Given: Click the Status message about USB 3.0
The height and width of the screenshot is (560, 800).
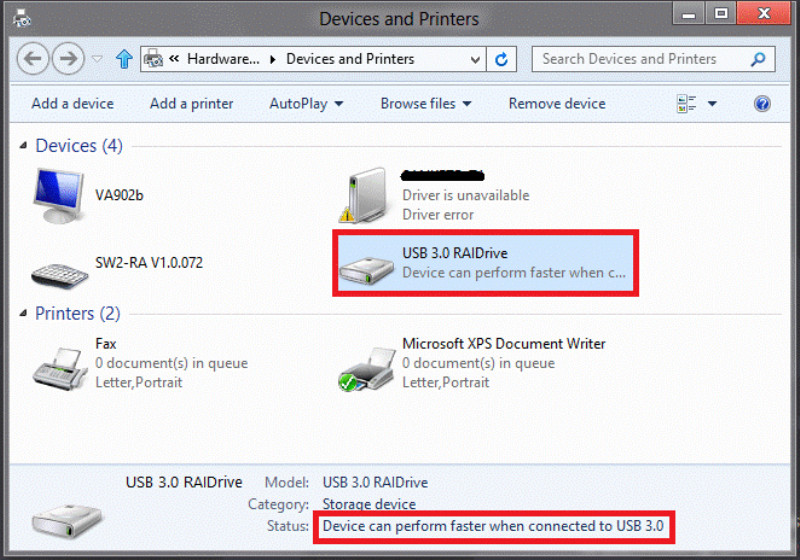Looking at the screenshot, I should pos(493,526).
